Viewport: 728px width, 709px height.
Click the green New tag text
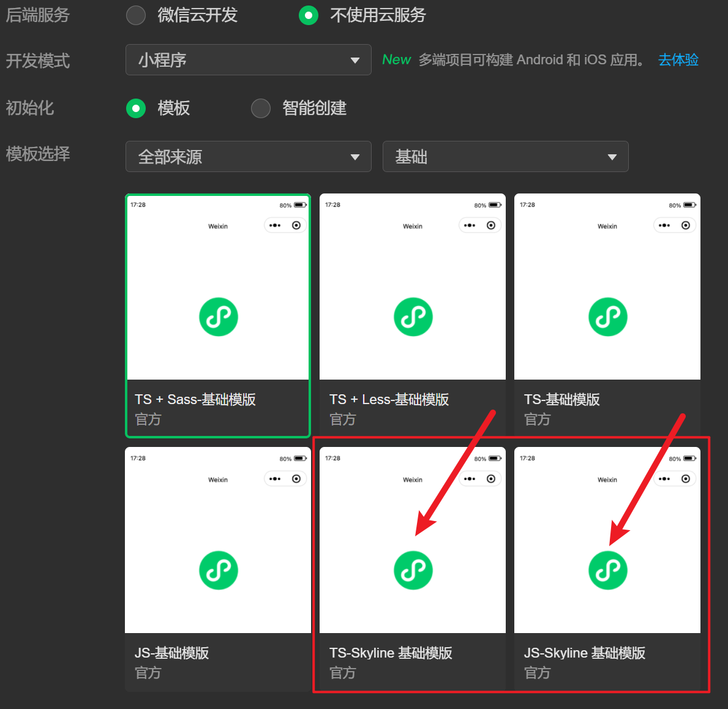pos(397,60)
